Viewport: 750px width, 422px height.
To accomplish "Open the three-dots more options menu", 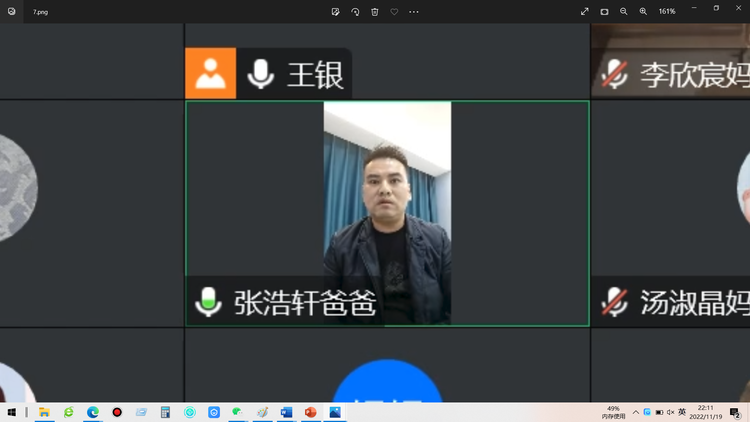I will [414, 11].
